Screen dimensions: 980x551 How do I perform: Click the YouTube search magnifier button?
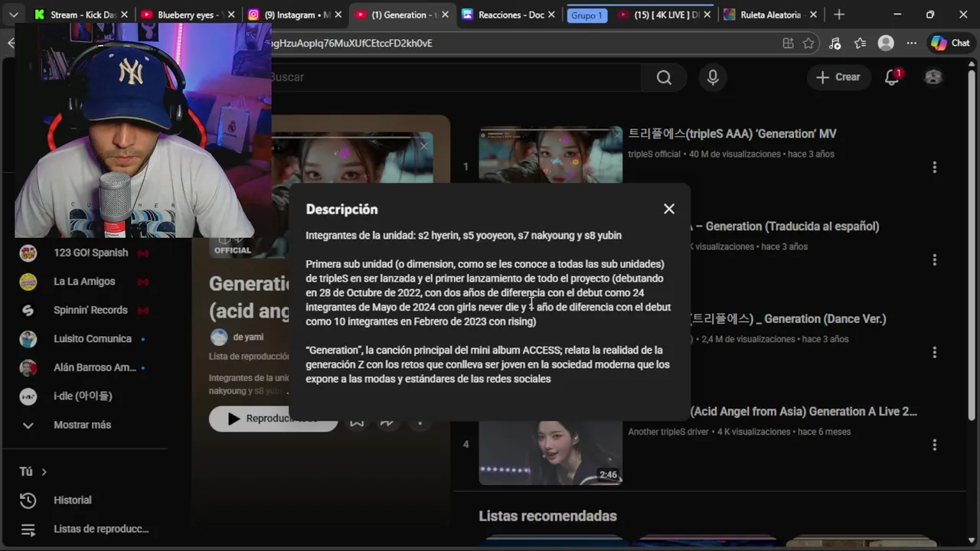(x=664, y=77)
